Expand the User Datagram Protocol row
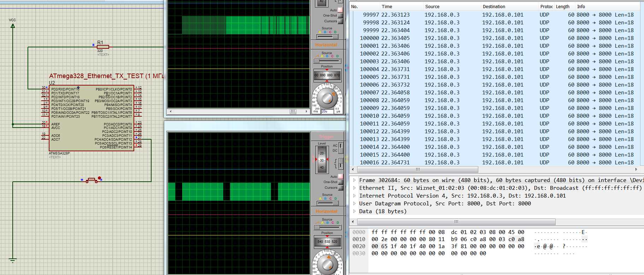 (354, 204)
